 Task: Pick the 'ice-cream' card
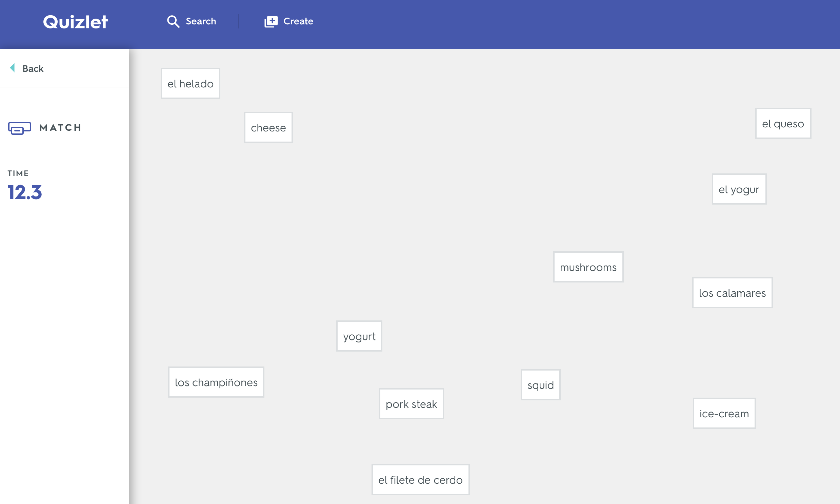click(724, 414)
